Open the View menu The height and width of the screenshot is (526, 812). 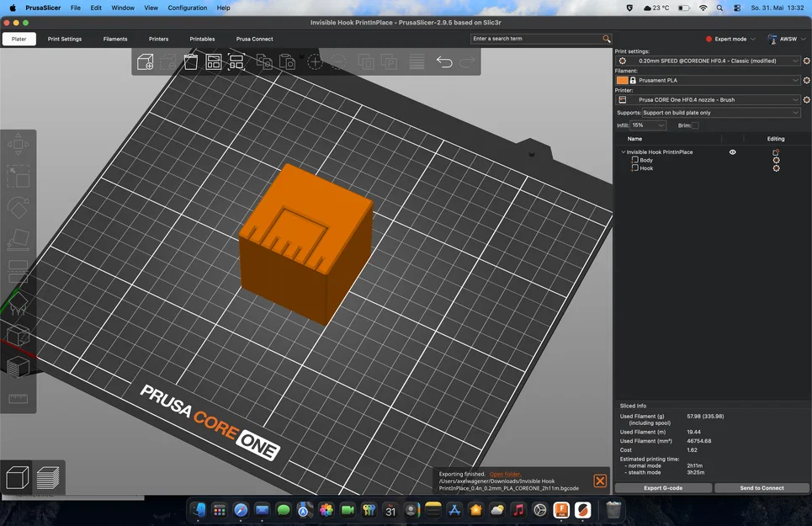151,8
